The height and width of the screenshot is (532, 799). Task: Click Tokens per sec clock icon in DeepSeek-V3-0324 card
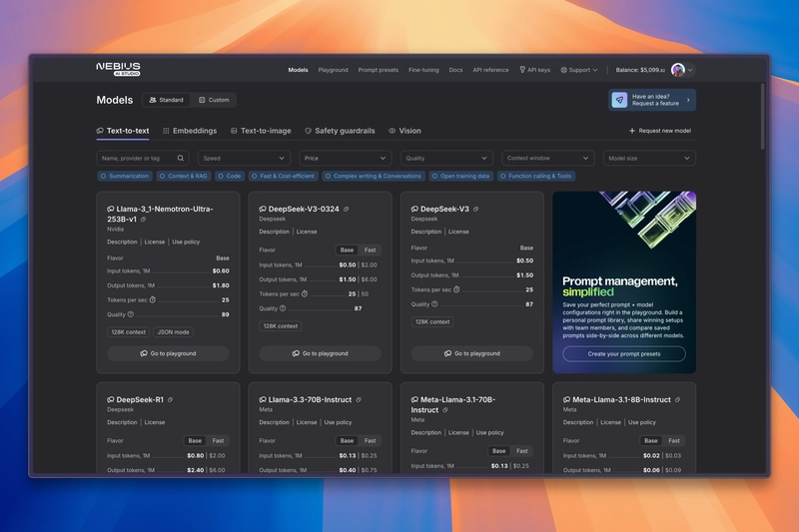[305, 293]
